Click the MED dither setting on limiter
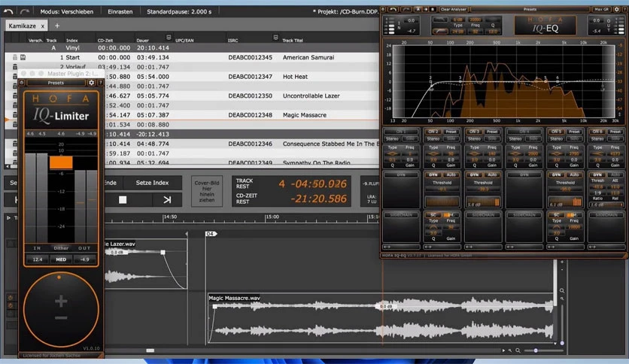The width and height of the screenshot is (629, 364). (x=61, y=259)
